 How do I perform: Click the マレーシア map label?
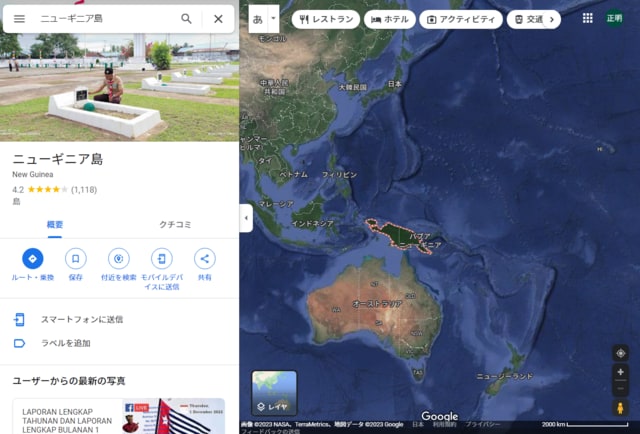click(x=276, y=204)
